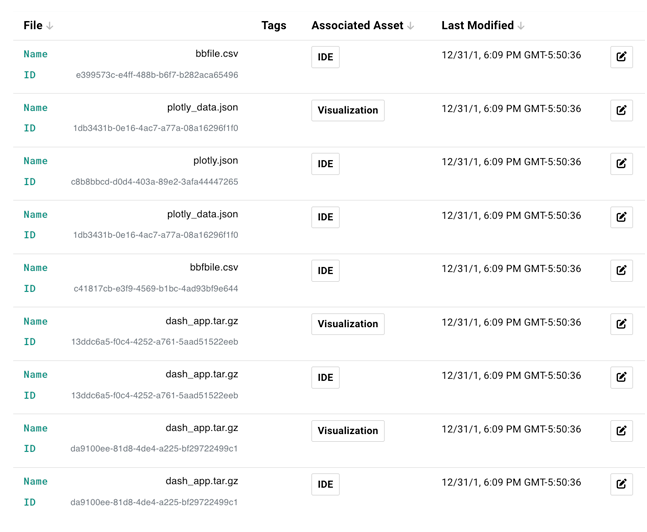This screenshot has width=647, height=532.
Task: Edit dash_app.tar.gz 13ddc6a5 IDE row
Action: (621, 377)
